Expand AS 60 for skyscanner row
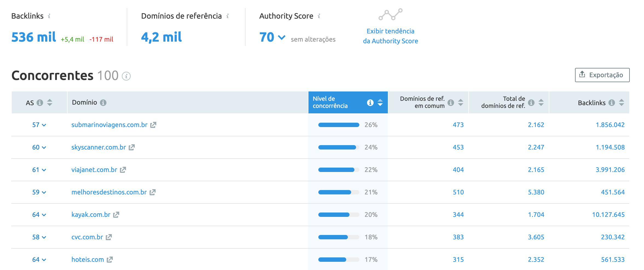 click(x=44, y=148)
